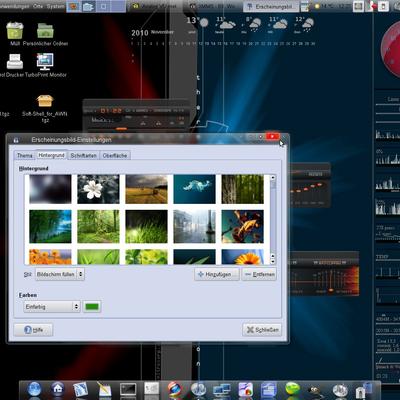Click the weather temperature applet in top panel
The image size is (400, 400).
[325, 6]
